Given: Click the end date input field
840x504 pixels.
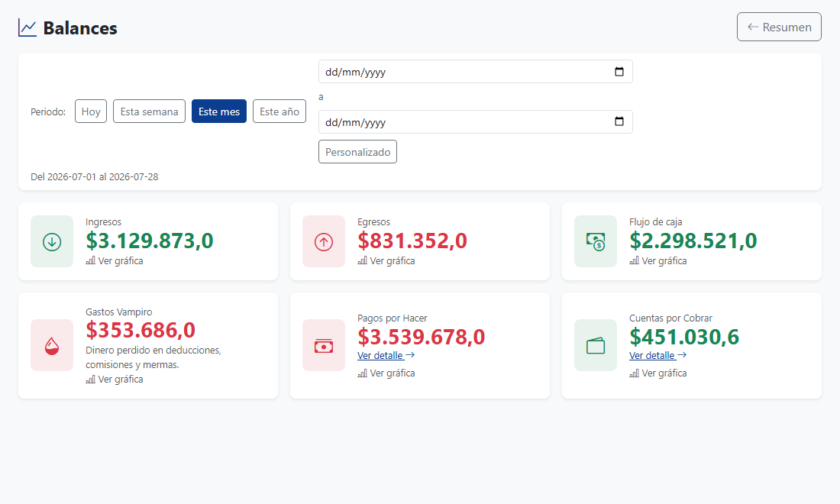Looking at the screenshot, I should click(x=475, y=122).
